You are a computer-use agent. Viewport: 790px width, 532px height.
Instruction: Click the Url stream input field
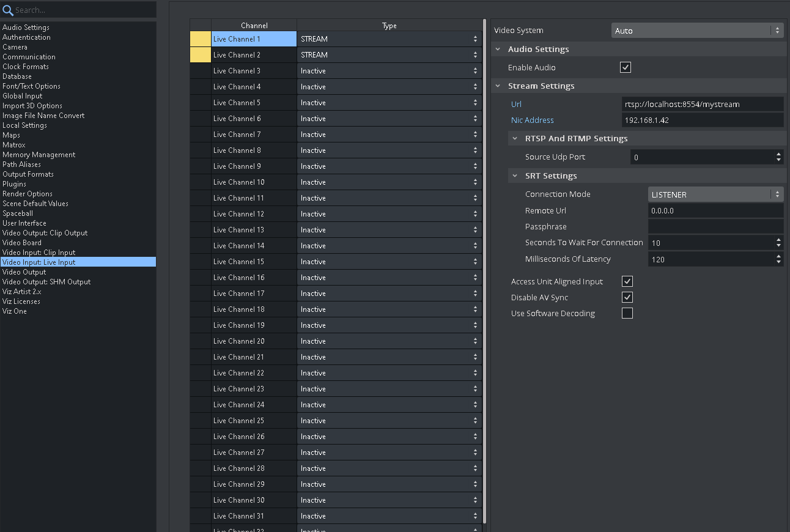(702, 104)
